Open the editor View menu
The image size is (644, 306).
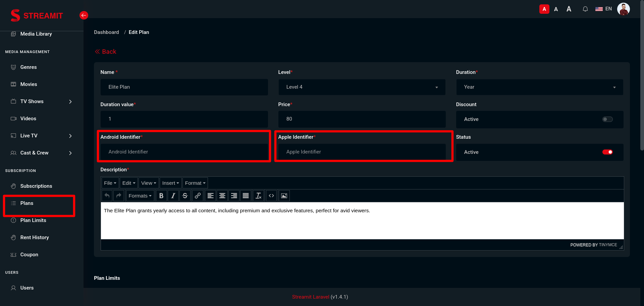(x=149, y=183)
